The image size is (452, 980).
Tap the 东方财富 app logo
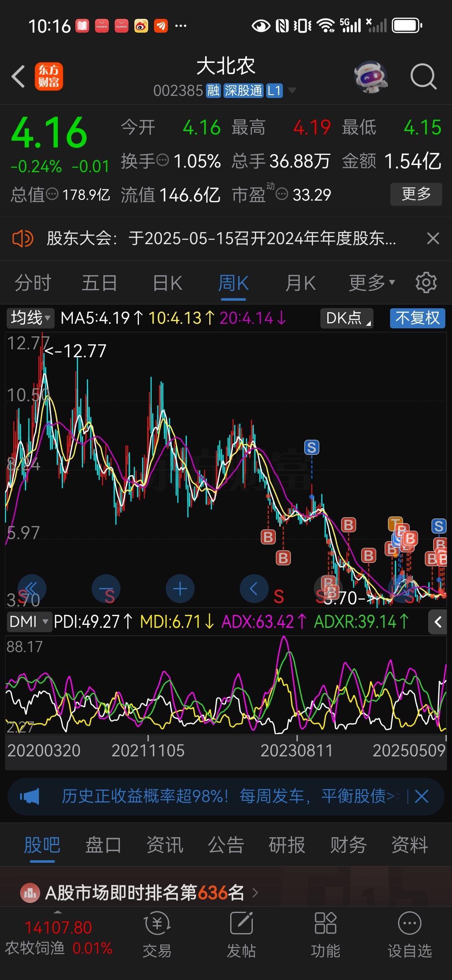coord(49,77)
